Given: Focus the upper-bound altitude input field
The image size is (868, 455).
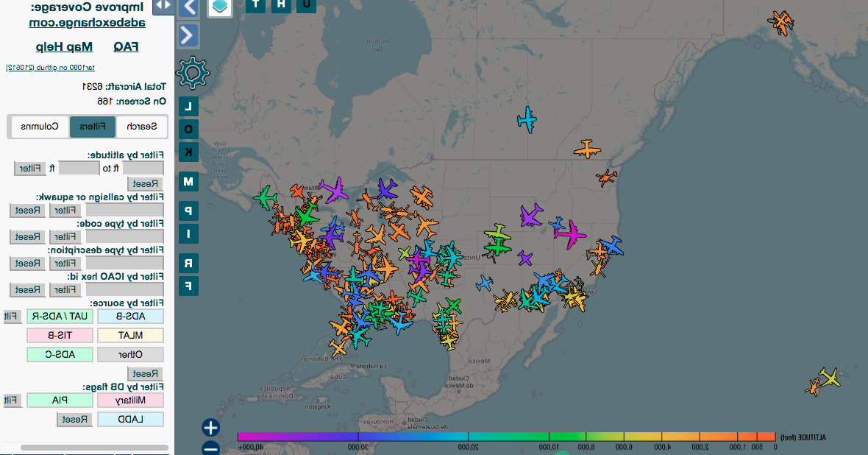Looking at the screenshot, I should click(79, 169).
